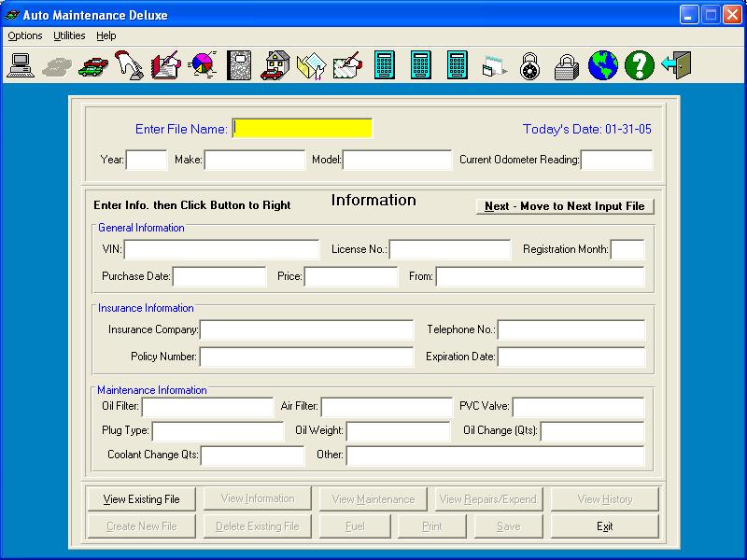This screenshot has width=747, height=560.
Task: Click the hand writing on paper icon
Action: click(x=347, y=64)
